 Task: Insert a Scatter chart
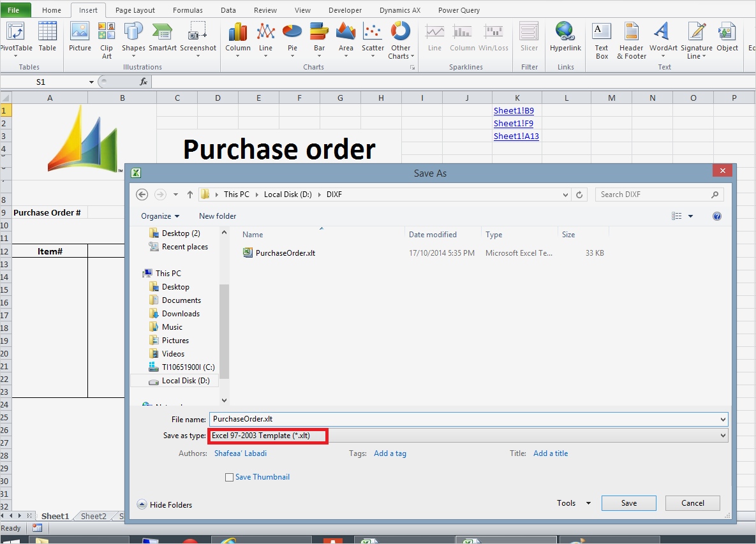[373, 38]
